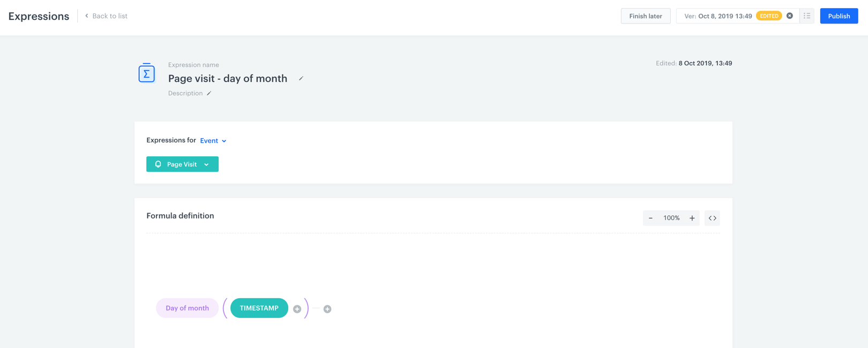868x348 pixels.
Task: Zoom out formula with the minus button
Action: (x=650, y=218)
